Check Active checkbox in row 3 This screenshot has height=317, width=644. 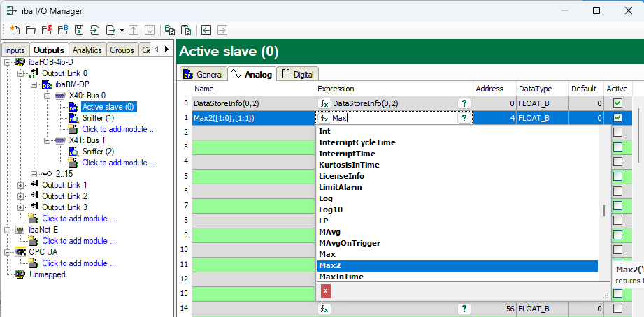(x=617, y=147)
